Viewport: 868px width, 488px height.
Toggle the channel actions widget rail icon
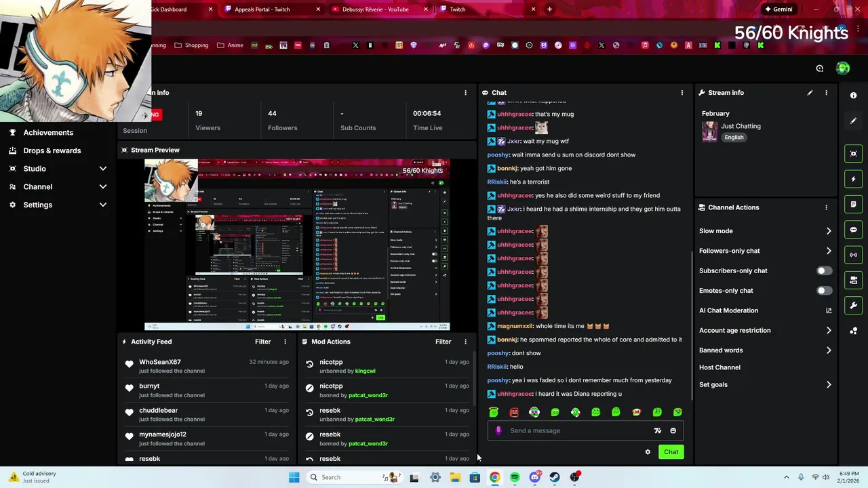coord(853,280)
